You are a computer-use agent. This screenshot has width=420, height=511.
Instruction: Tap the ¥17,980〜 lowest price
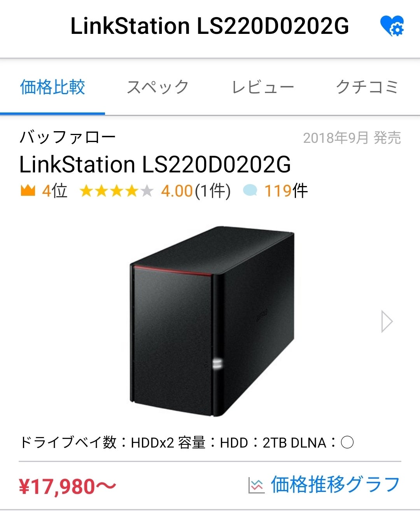[x=68, y=486]
